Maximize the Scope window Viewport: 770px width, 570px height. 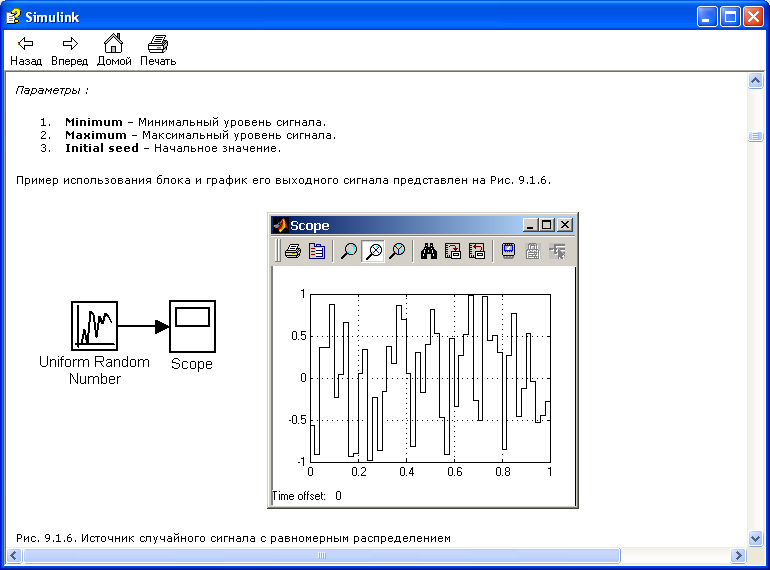[x=547, y=225]
